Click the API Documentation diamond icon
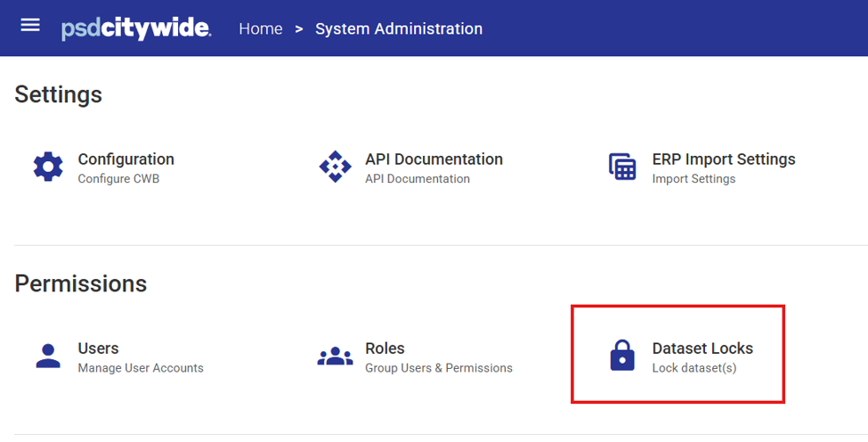 335,167
